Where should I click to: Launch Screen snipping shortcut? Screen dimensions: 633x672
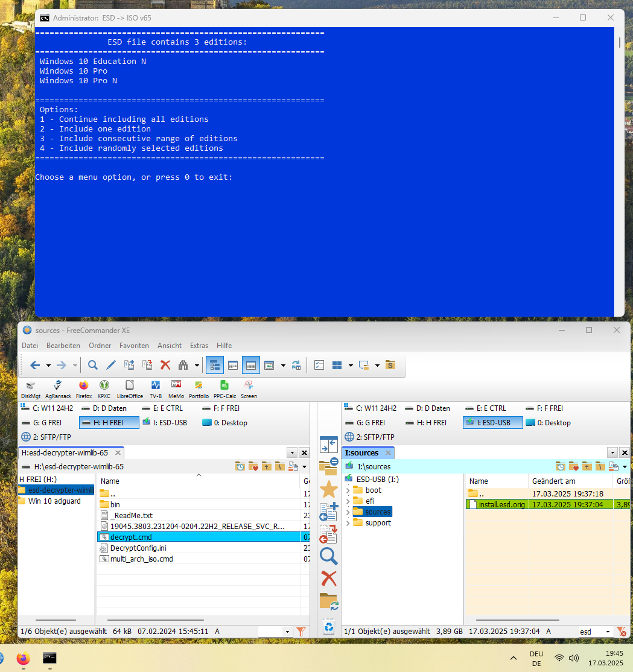(249, 389)
